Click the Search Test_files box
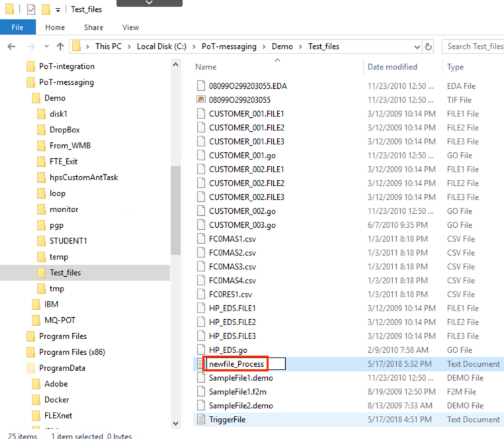The height and width of the screenshot is (439, 504). click(x=473, y=46)
